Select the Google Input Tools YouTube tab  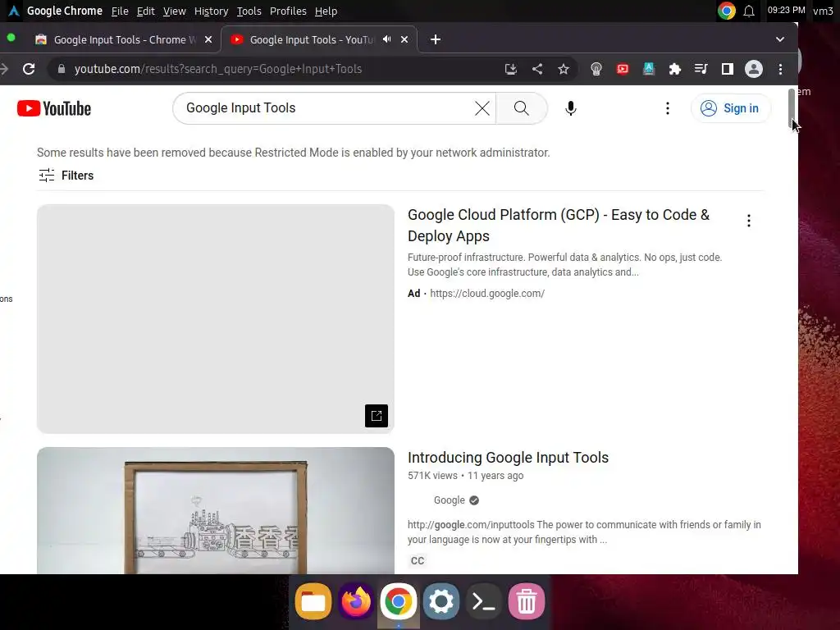pyautogui.click(x=311, y=39)
